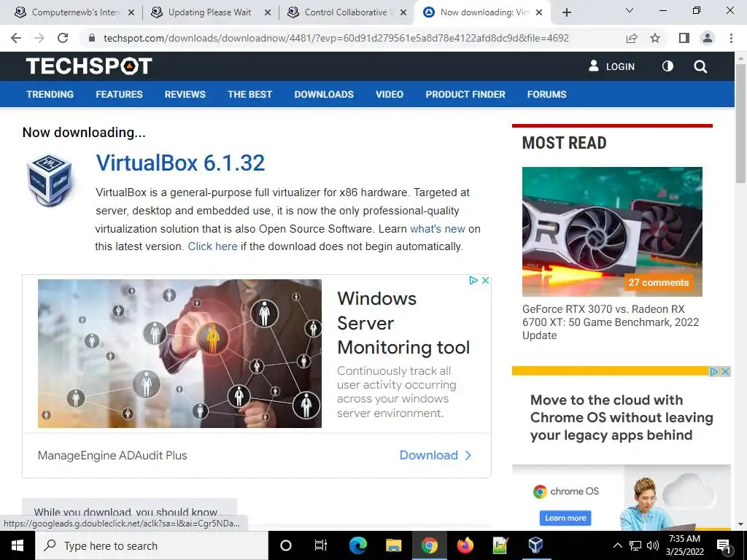
Task: Click Download in ManageEngine ad
Action: [436, 455]
